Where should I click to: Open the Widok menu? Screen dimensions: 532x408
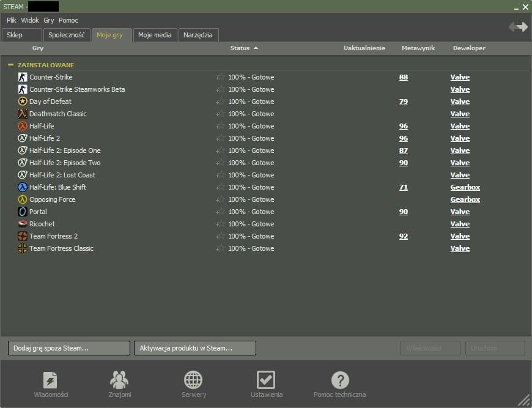[30, 20]
